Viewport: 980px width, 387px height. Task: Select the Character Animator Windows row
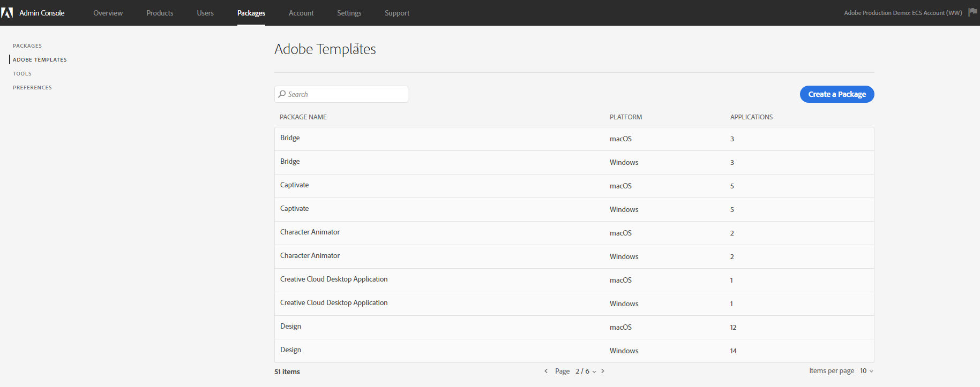tap(574, 256)
